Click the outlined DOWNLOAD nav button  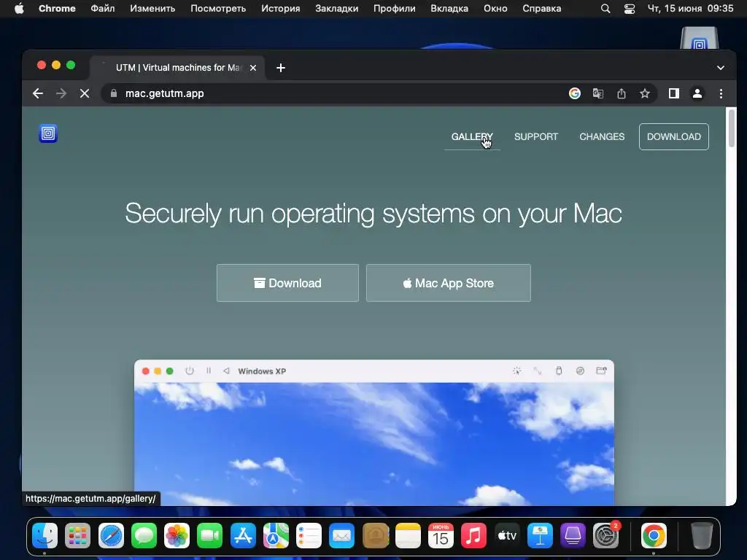673,136
